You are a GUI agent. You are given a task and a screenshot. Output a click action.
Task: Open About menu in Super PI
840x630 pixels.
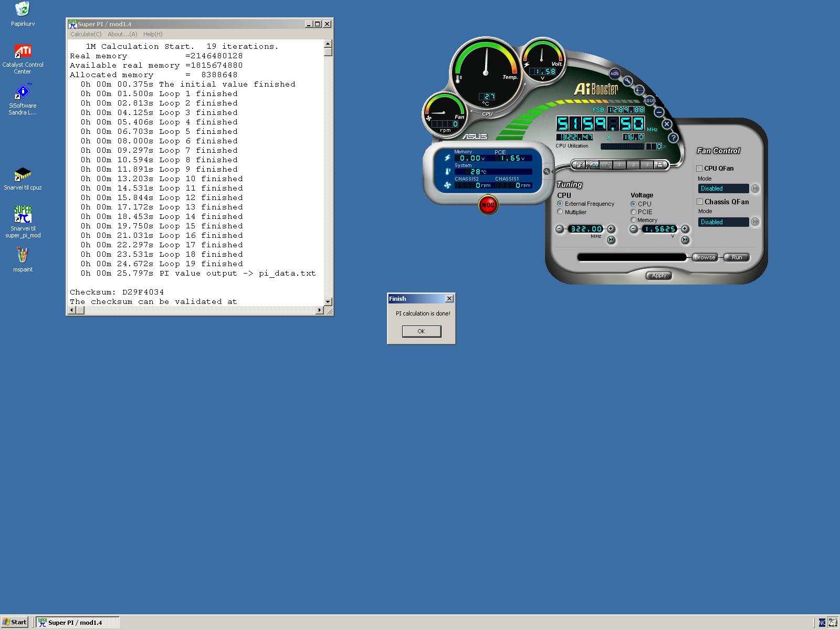[122, 34]
